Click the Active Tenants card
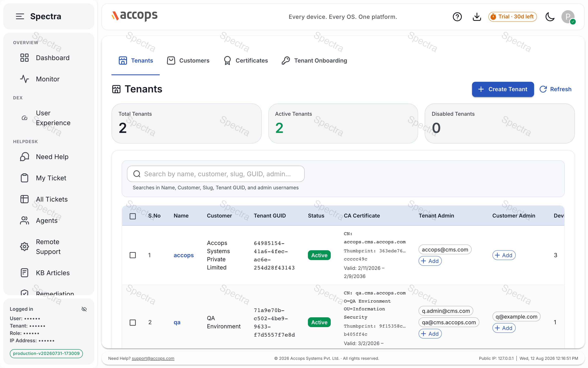 pos(343,123)
